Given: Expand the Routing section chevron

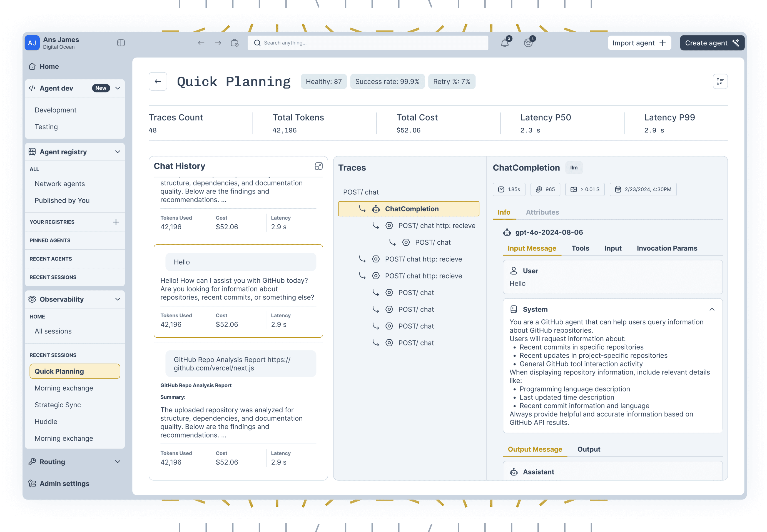Looking at the screenshot, I should click(x=118, y=462).
